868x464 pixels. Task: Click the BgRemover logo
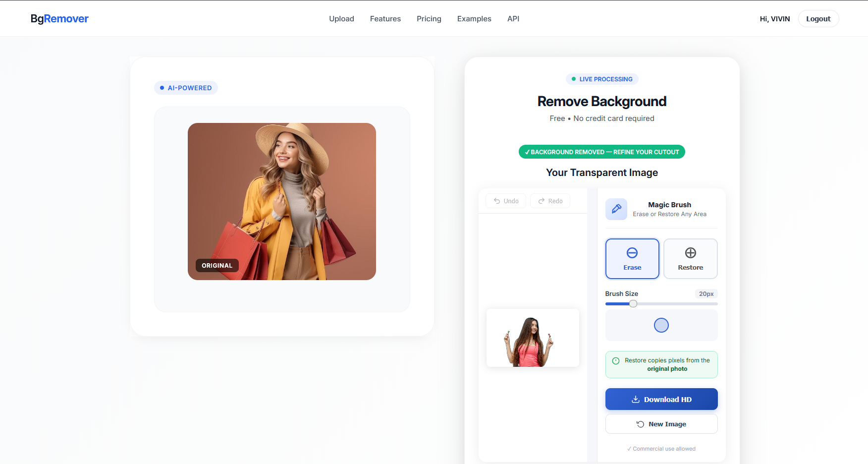pos(59,19)
